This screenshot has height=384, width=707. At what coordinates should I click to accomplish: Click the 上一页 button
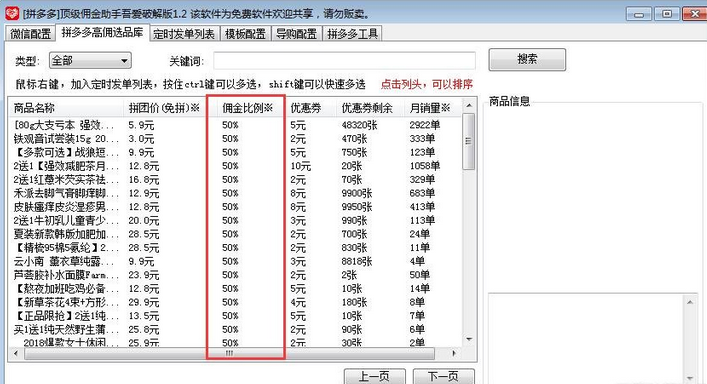[374, 376]
